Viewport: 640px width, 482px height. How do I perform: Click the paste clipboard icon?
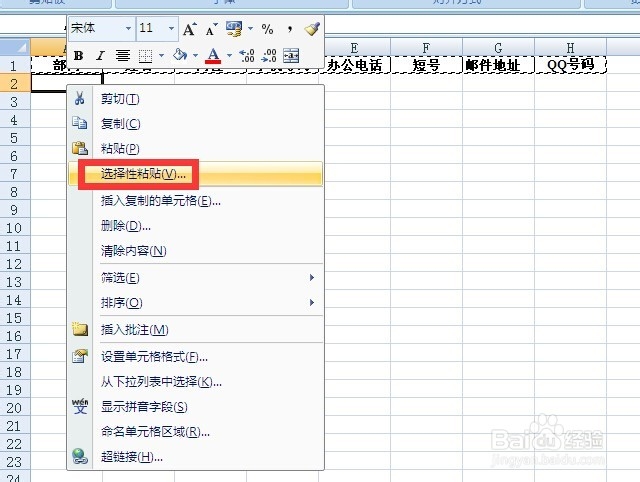(80, 148)
